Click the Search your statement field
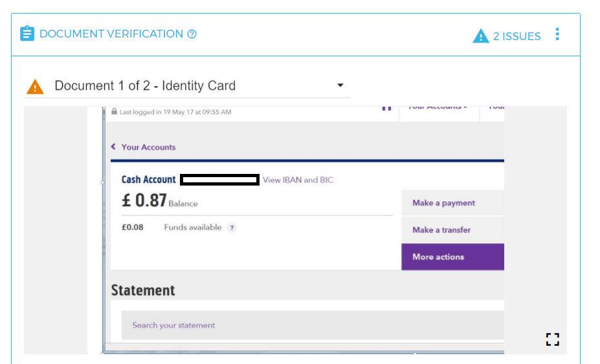The width and height of the screenshot is (600, 364). pos(313,325)
